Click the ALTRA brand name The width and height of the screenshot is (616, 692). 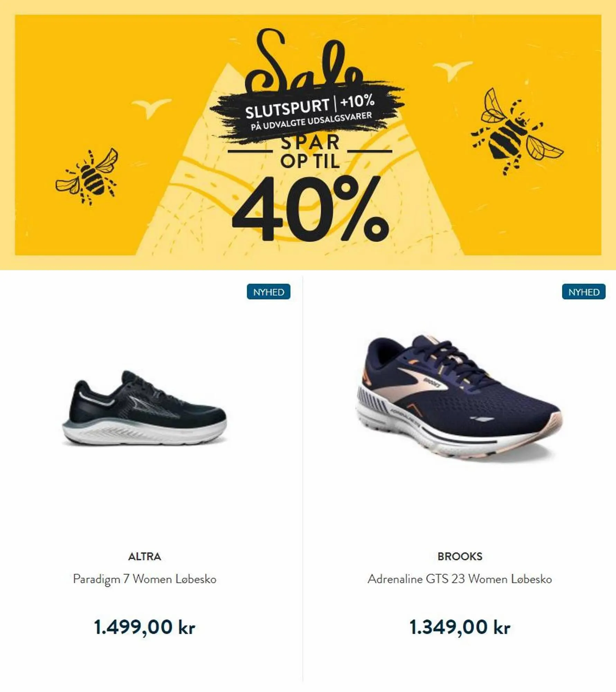coord(145,556)
